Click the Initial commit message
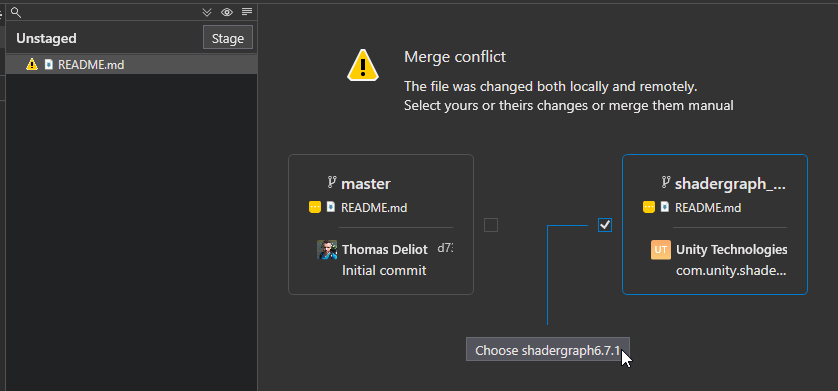The height and width of the screenshot is (391, 838). tap(384, 270)
